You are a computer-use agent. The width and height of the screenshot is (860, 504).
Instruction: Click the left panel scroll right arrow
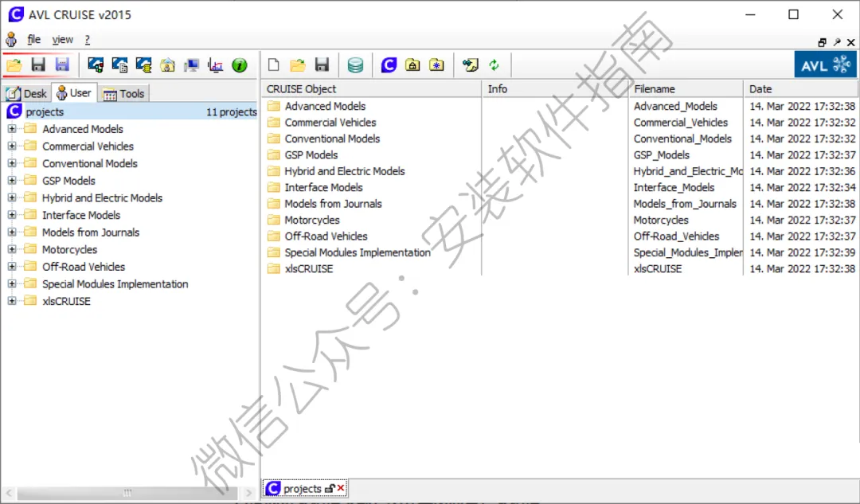[x=248, y=493]
